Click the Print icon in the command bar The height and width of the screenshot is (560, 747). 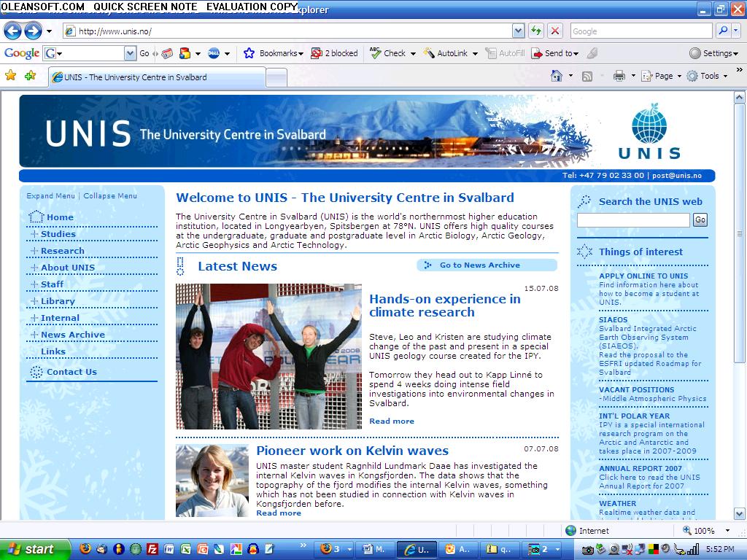(x=619, y=76)
